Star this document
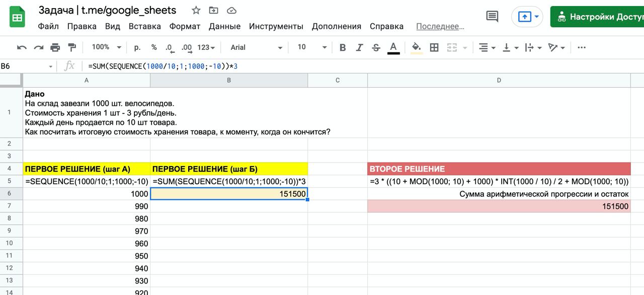This screenshot has height=295, width=644. point(196,10)
